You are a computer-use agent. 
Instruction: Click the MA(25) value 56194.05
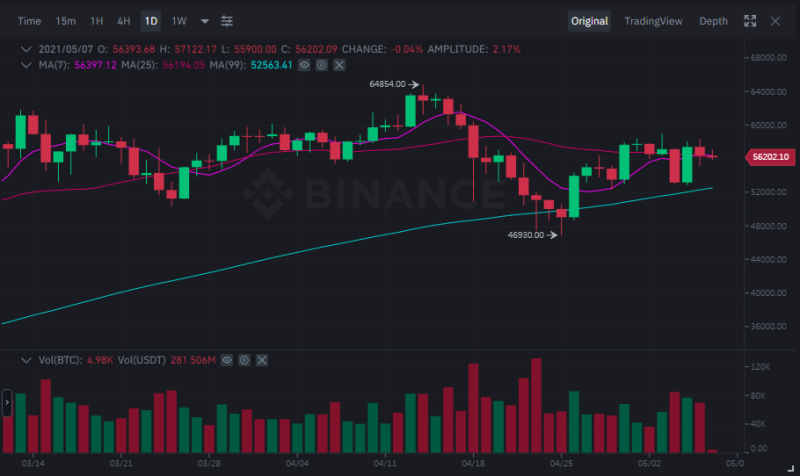pyautogui.click(x=184, y=65)
